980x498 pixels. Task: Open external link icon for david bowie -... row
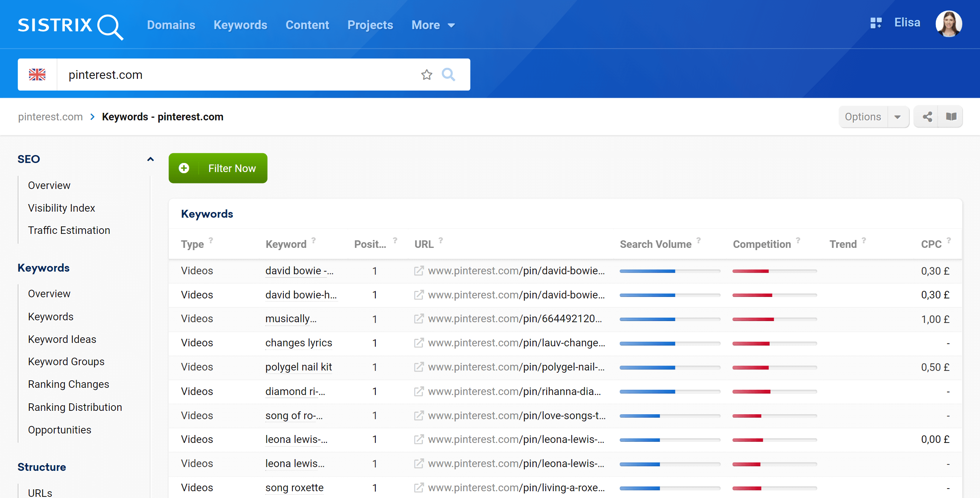pos(419,271)
